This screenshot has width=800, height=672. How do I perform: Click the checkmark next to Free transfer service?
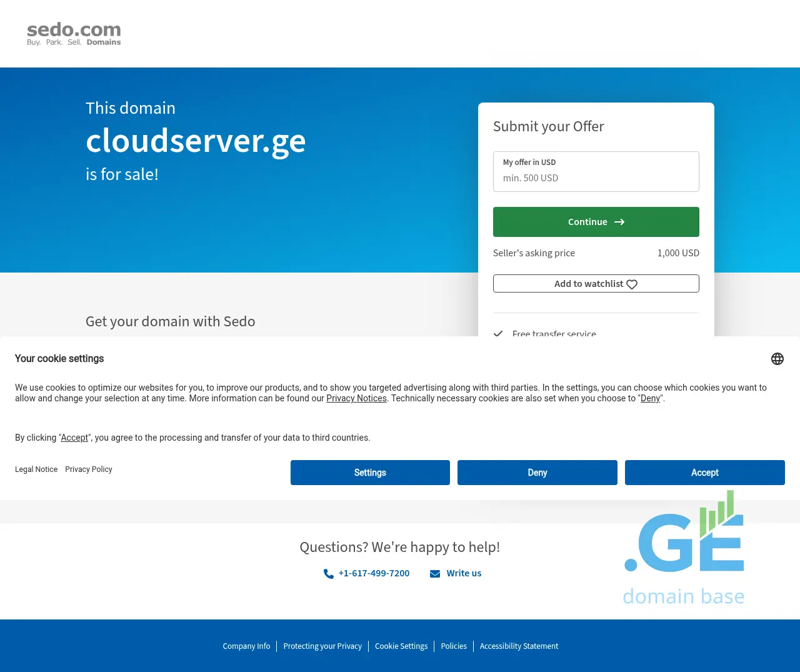coord(498,333)
